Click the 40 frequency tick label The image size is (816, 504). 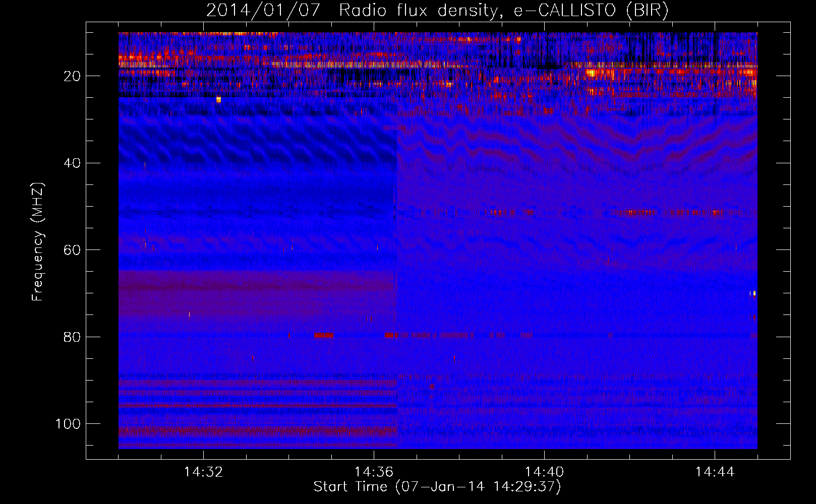pos(72,163)
